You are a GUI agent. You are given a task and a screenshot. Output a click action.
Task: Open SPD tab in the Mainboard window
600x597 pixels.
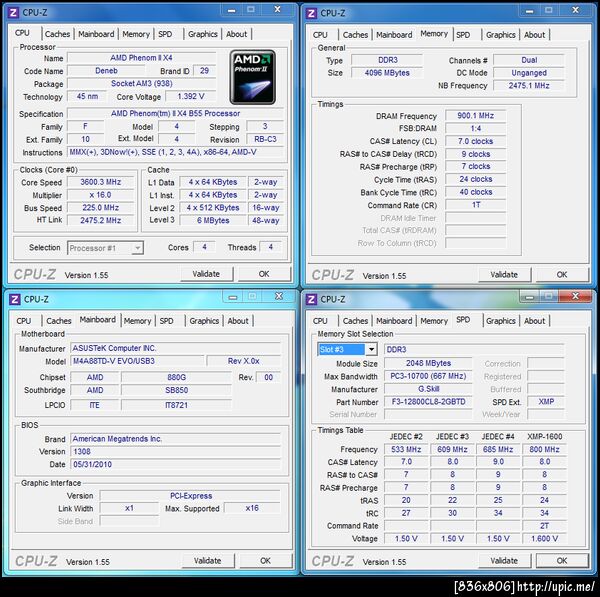click(x=166, y=321)
